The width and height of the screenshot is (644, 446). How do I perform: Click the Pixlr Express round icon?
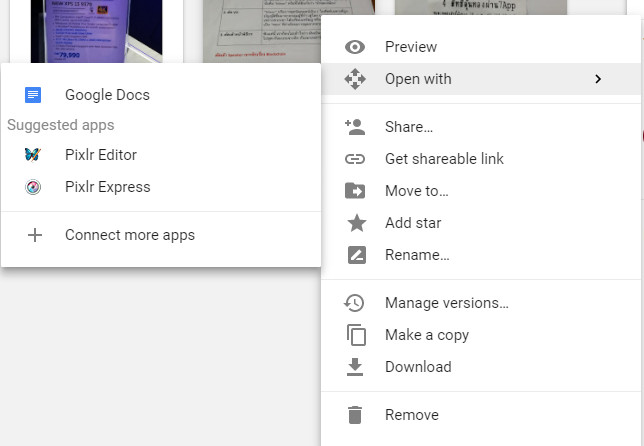pyautogui.click(x=33, y=187)
